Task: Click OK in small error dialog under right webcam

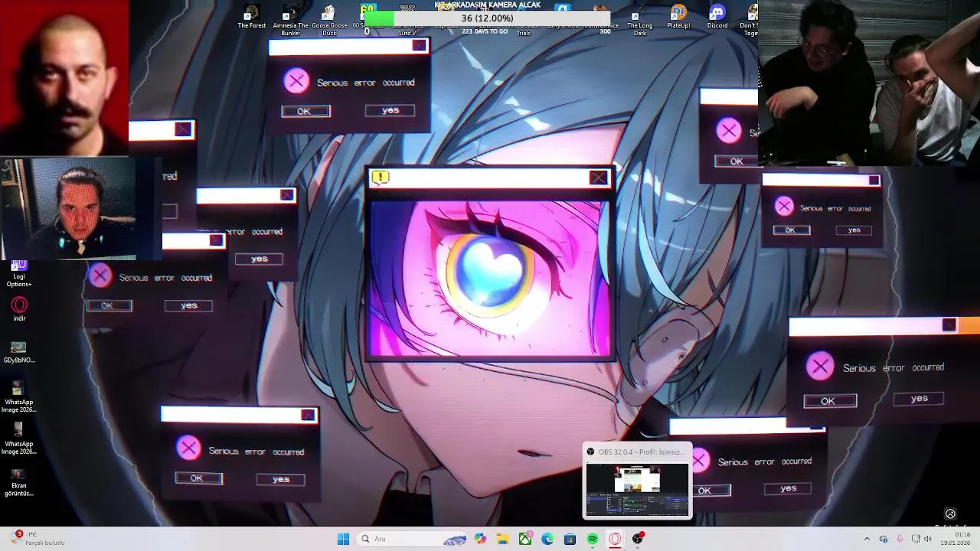Action: (x=791, y=230)
